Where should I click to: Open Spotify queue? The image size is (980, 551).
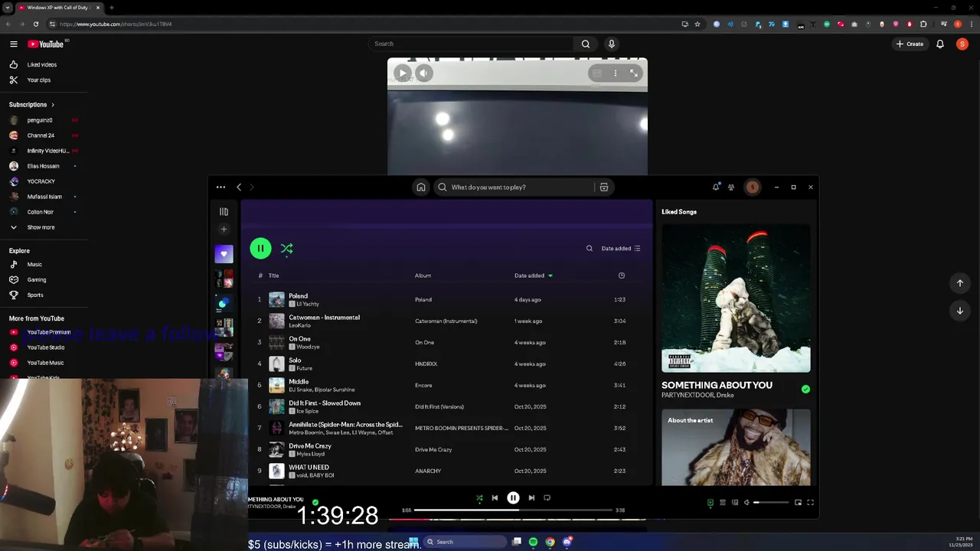tap(722, 503)
